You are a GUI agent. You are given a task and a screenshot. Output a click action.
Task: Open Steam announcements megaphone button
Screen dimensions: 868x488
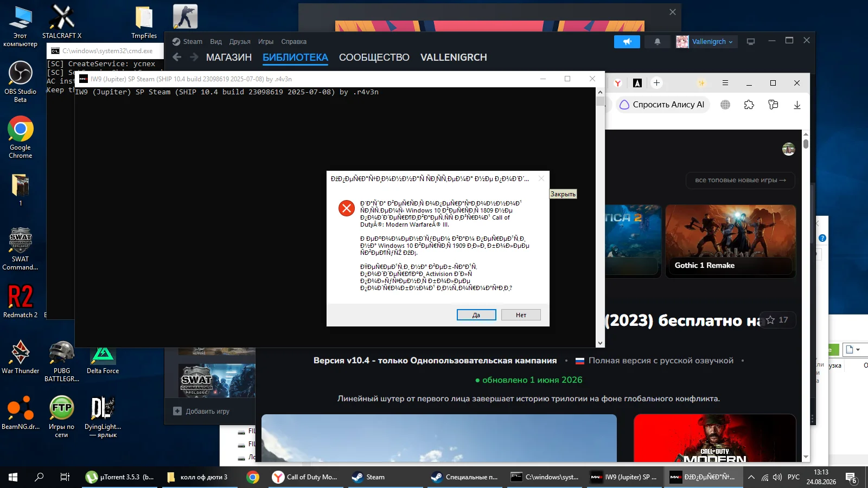[x=627, y=42]
